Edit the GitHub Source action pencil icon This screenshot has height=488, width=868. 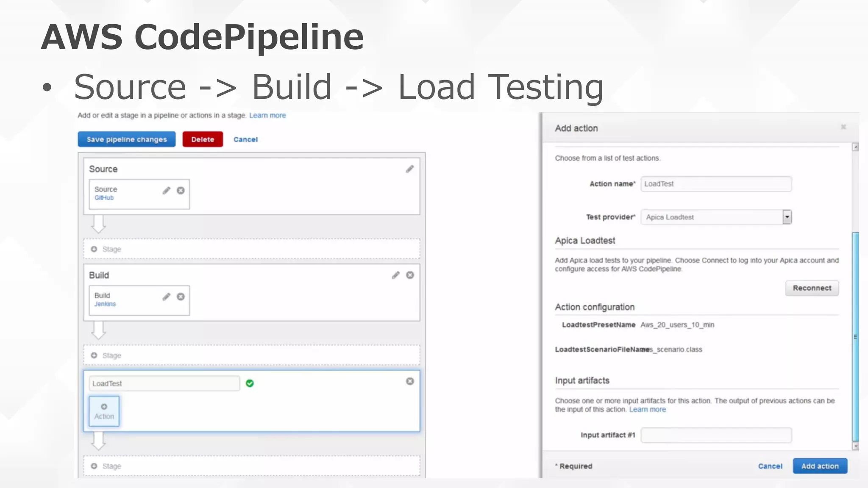coord(166,191)
